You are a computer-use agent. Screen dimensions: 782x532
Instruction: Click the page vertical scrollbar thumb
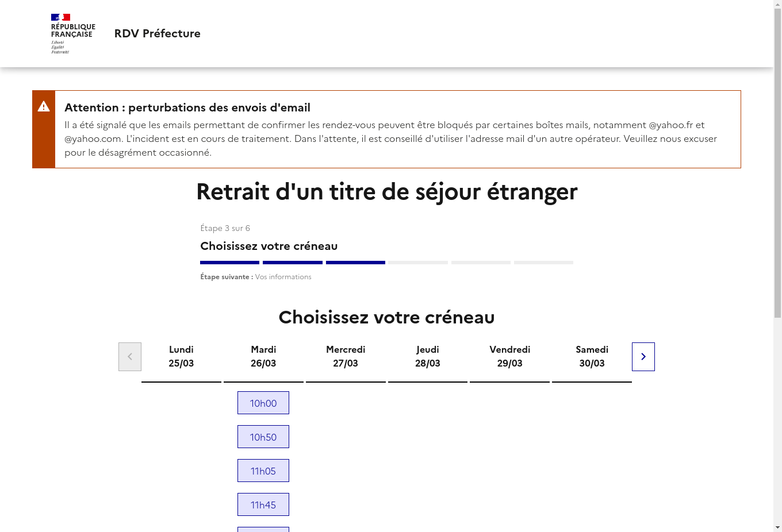777,163
